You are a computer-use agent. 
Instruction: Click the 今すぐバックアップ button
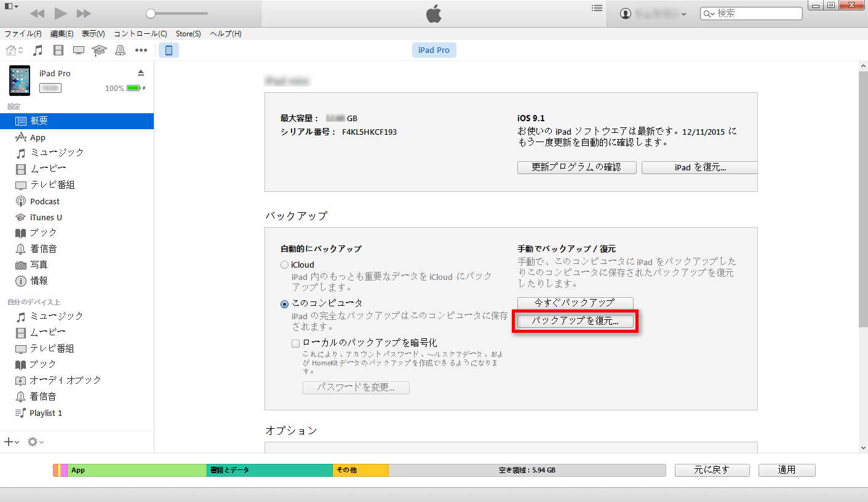click(575, 303)
